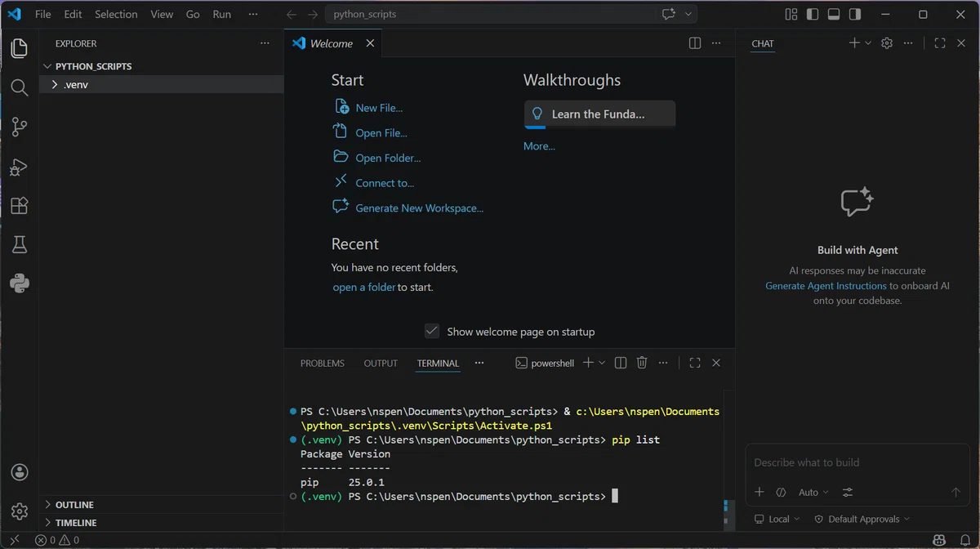Configure chat tools sliders icon
This screenshot has height=549, width=980.
pos(847,492)
